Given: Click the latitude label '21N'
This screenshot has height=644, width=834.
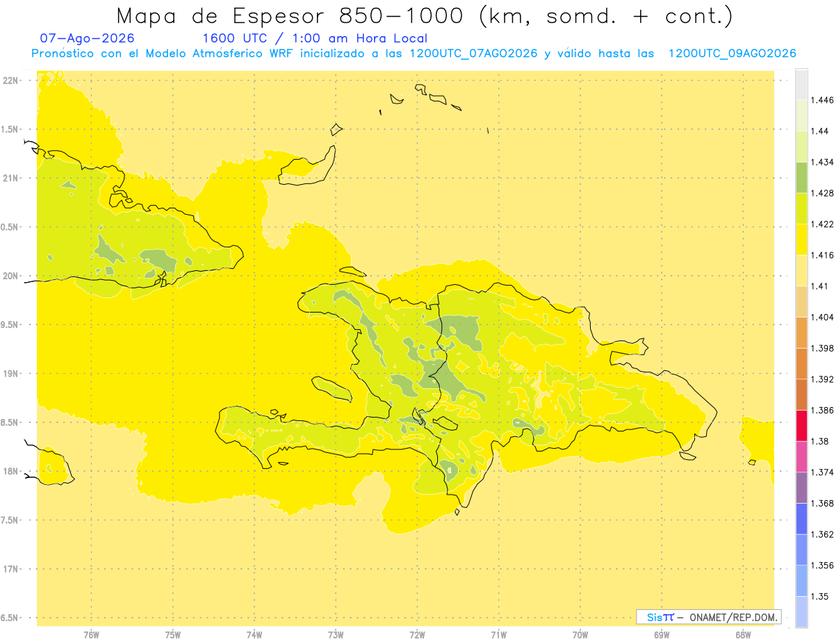Looking at the screenshot, I should (11, 178).
